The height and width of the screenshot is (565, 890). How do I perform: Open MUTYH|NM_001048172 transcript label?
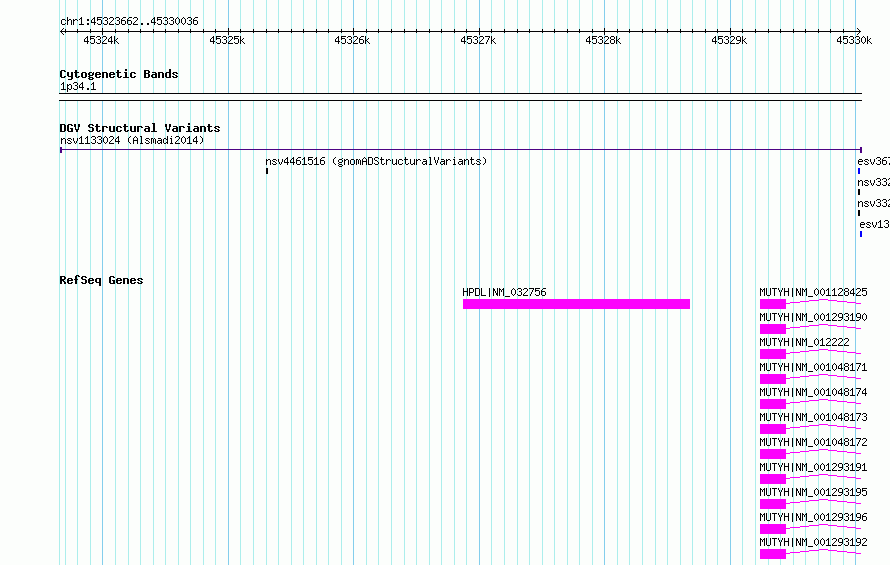point(813,442)
